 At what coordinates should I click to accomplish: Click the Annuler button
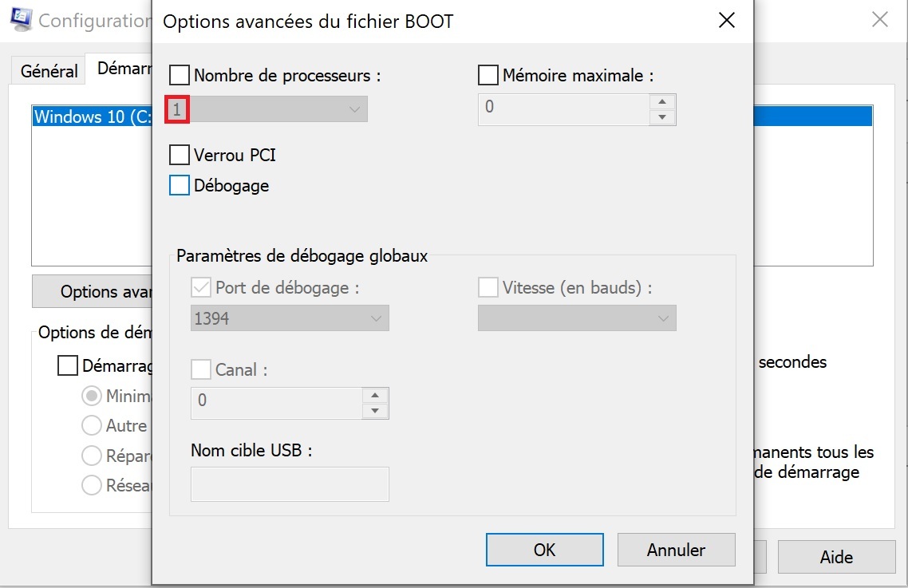676,550
